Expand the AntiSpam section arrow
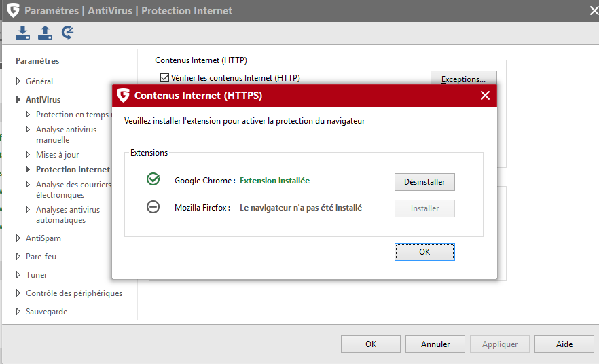 18,238
